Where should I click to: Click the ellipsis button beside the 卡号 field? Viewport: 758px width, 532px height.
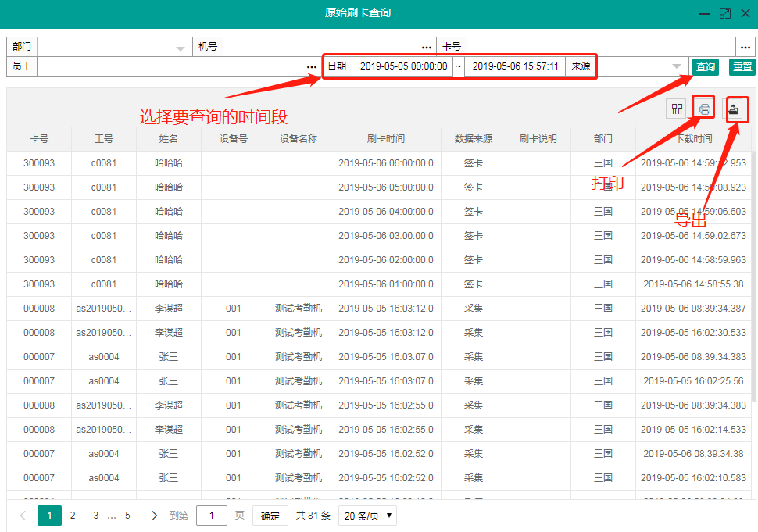click(x=745, y=47)
